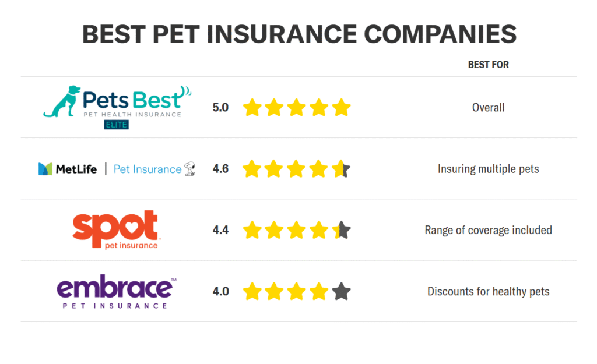Click the Spot pet insurance logo

115,229
